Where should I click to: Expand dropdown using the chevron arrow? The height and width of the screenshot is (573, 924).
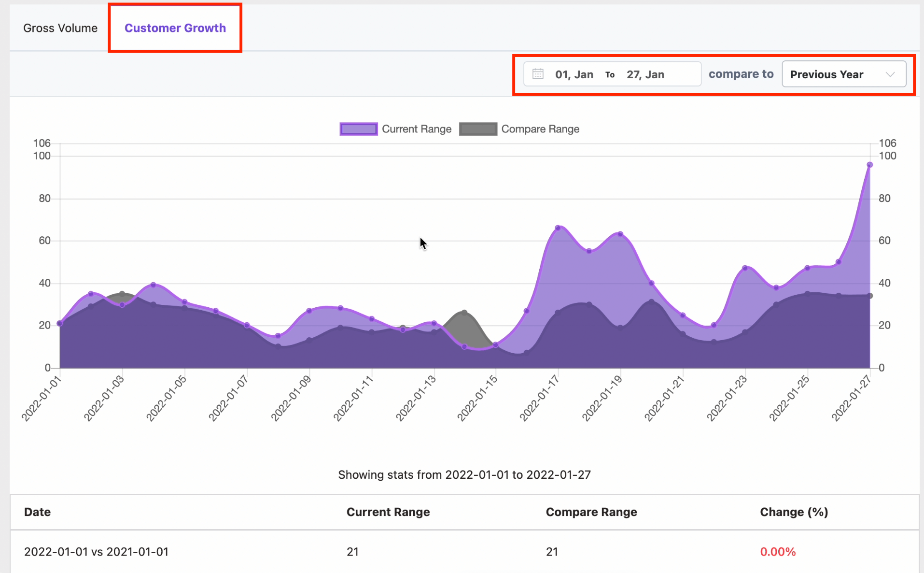pos(890,74)
